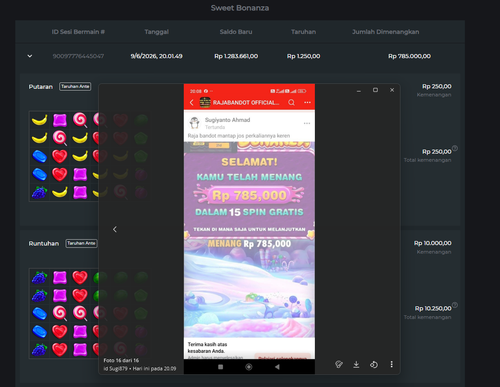Click the Sugiyanto Ahmad name
The width and height of the screenshot is (500, 387).
tap(227, 120)
